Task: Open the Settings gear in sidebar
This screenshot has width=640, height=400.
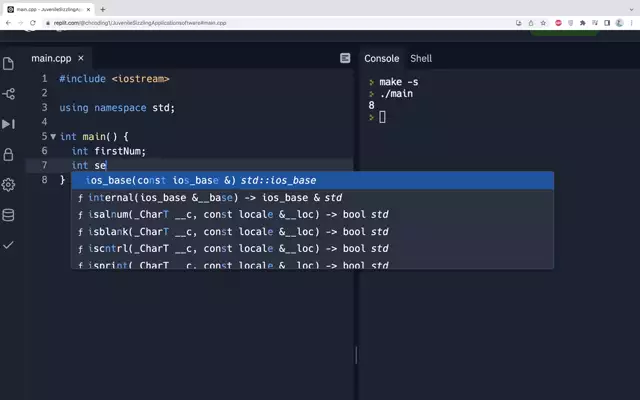Action: 8,184
